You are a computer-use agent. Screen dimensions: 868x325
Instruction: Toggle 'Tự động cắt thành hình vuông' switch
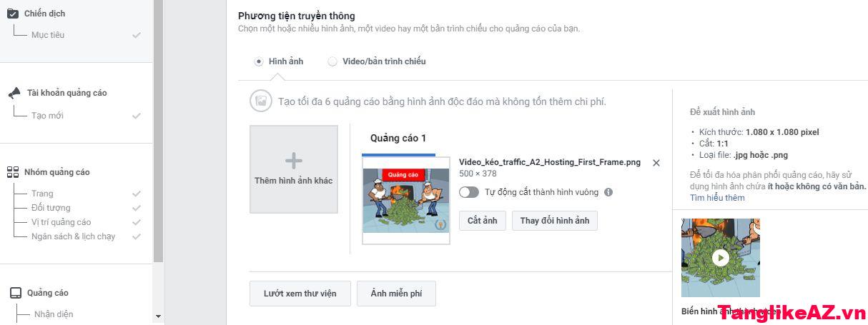[469, 192]
